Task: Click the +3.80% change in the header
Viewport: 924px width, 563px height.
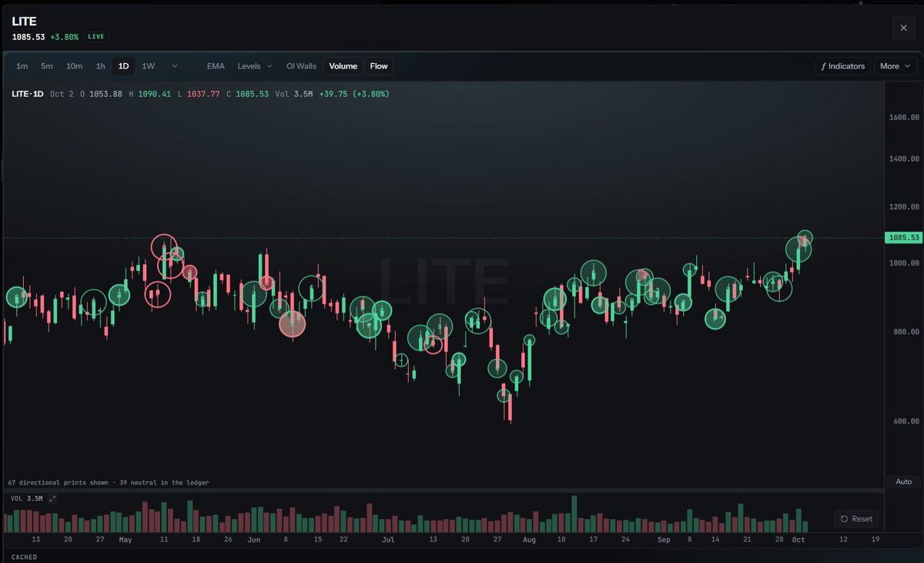Action: (65, 36)
